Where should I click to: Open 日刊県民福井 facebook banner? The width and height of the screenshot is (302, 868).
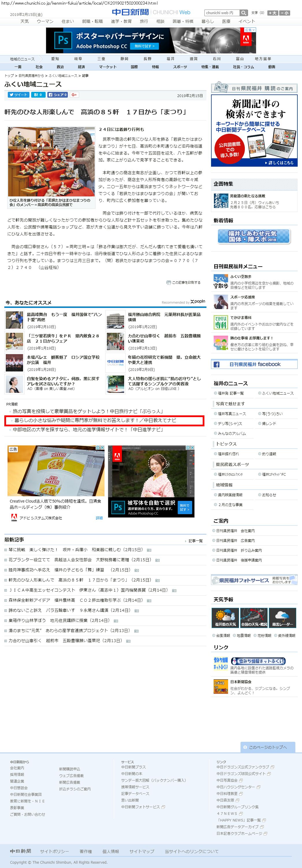tap(254, 364)
